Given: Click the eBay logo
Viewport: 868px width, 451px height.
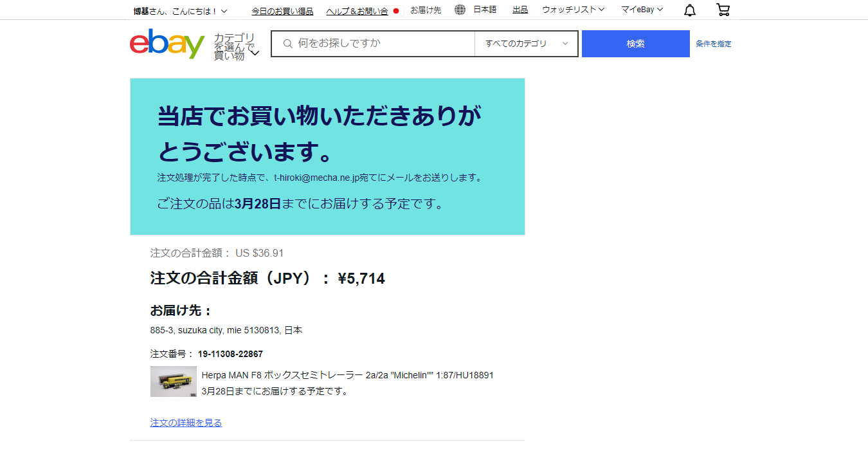Looking at the screenshot, I should (x=167, y=44).
